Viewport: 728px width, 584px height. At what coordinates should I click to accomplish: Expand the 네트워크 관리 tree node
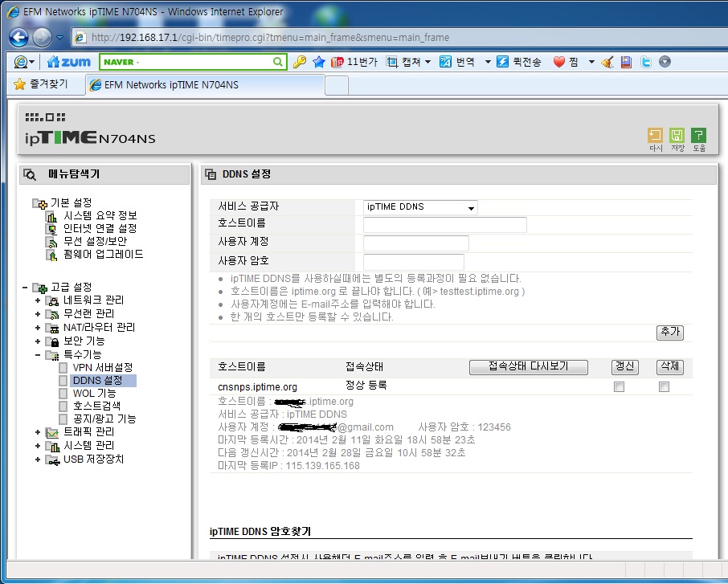coord(38,300)
